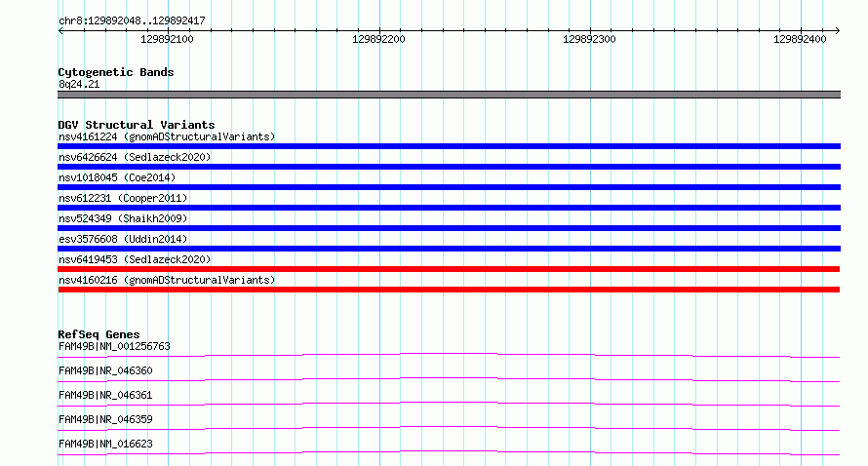Select the blue bar for nsv524349
868x466 pixels.
449,228
